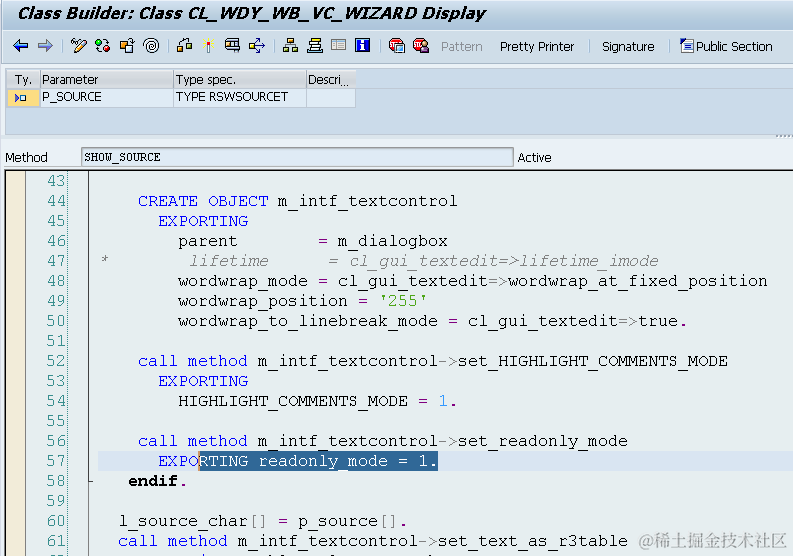This screenshot has width=793, height=556.
Task: Click set_readonly_mode on line 56
Action: (x=543, y=441)
